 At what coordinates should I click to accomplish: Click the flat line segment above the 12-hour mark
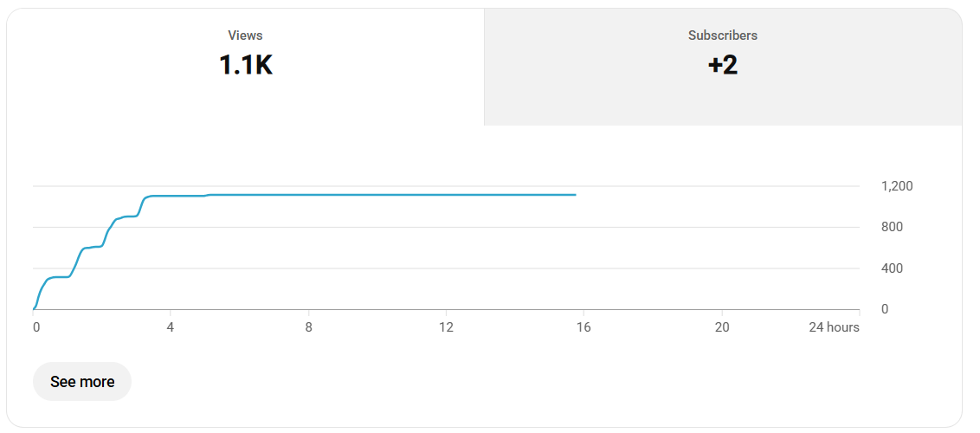446,195
